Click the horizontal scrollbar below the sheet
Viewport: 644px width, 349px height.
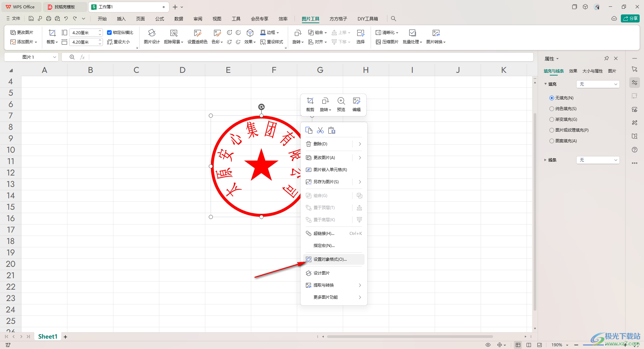[x=410, y=337]
